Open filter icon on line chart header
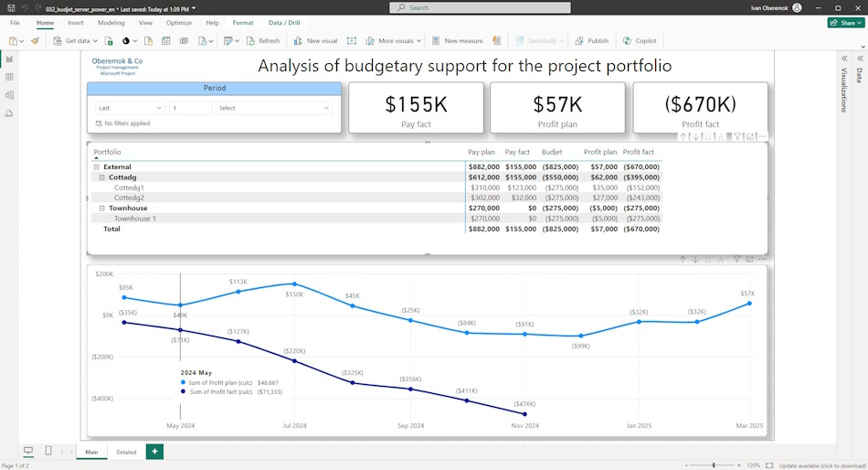 (x=736, y=260)
